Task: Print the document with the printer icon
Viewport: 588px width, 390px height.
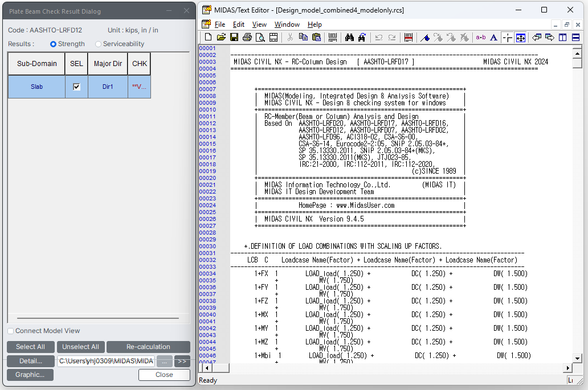Action: pyautogui.click(x=247, y=37)
